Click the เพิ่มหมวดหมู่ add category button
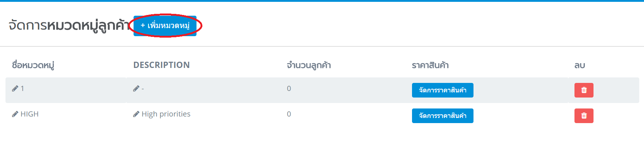 pyautogui.click(x=165, y=26)
